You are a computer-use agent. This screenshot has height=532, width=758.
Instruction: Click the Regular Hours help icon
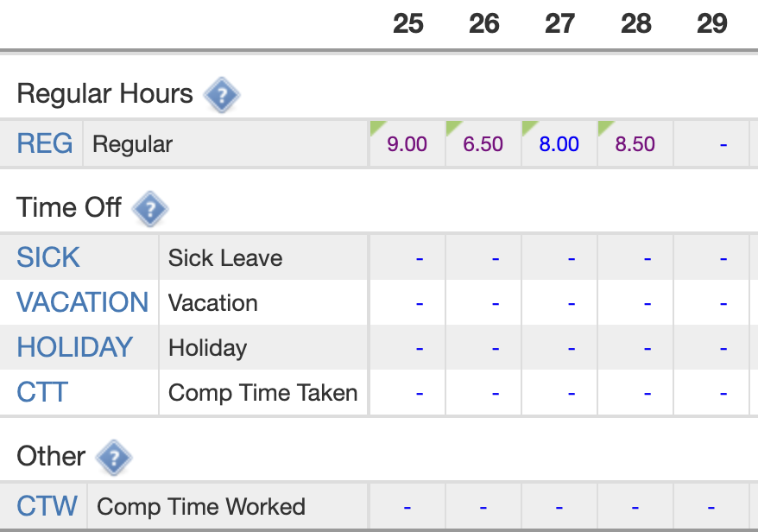[221, 95]
